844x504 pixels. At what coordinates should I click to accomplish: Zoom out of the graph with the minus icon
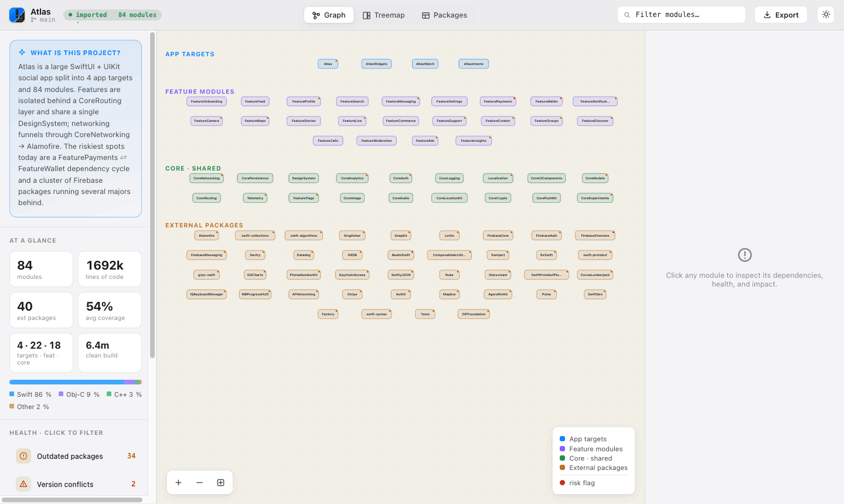coord(200,482)
